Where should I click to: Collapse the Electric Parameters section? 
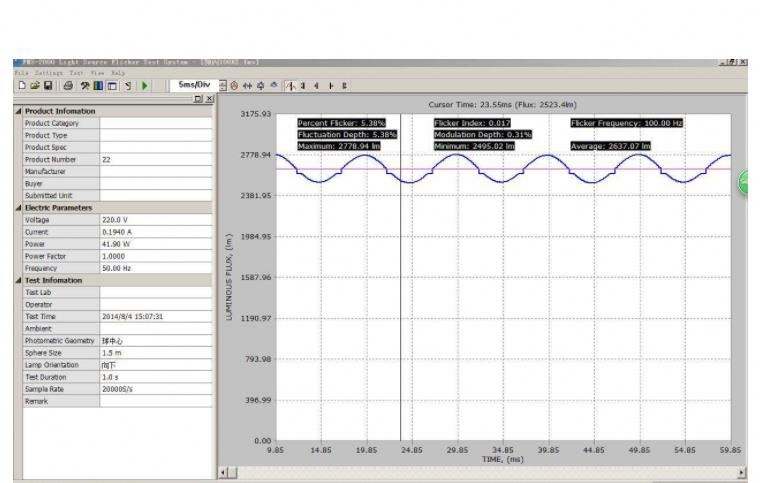coord(19,207)
